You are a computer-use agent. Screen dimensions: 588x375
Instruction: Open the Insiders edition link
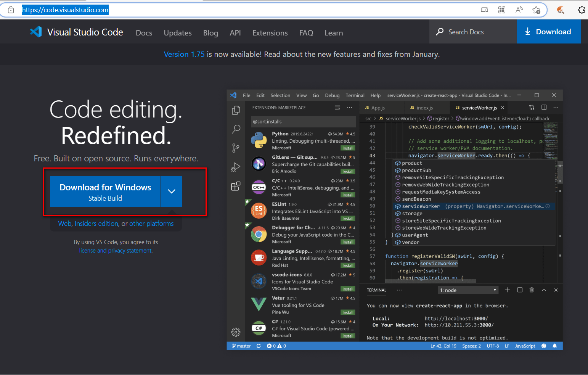[96, 224]
